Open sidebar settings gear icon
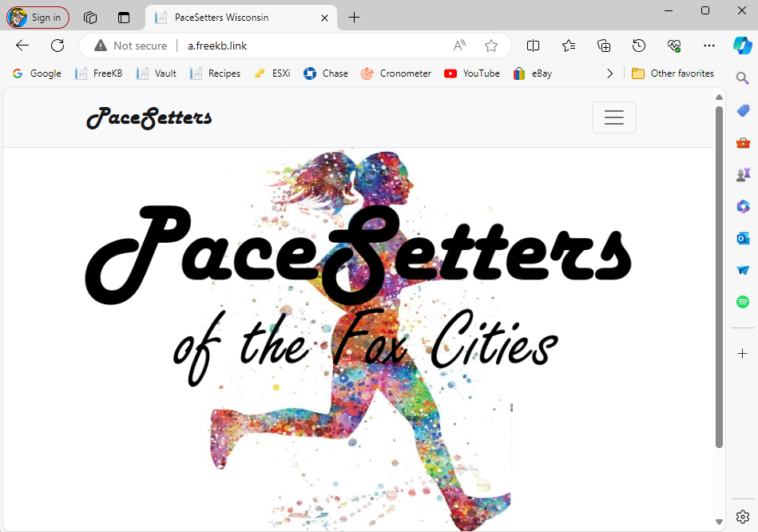The width and height of the screenshot is (758, 532). coord(743,517)
